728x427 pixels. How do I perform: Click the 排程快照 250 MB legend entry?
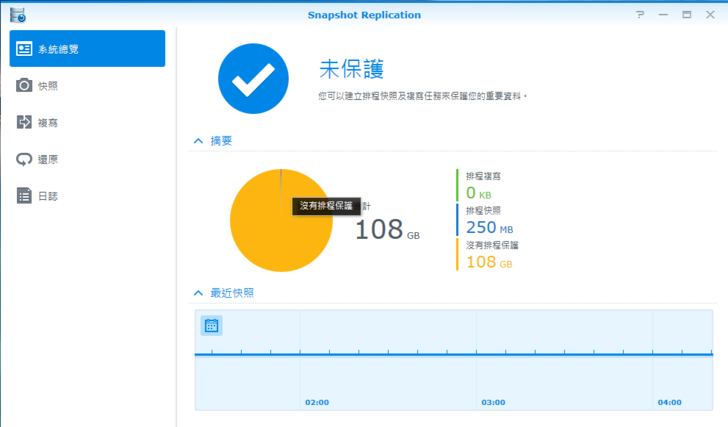pos(488,220)
